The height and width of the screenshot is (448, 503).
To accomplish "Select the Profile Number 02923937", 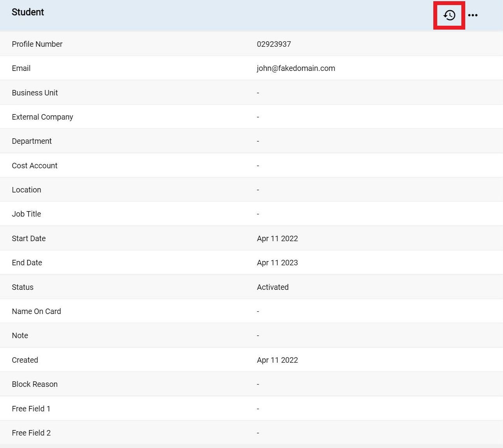I will [274, 44].
